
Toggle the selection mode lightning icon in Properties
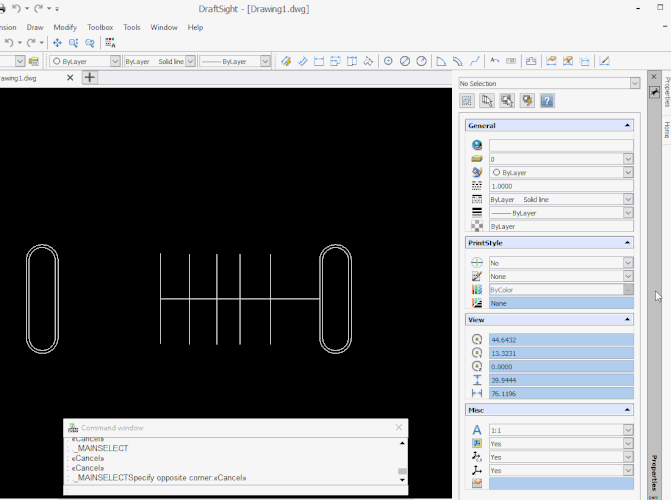pyautogui.click(x=527, y=101)
